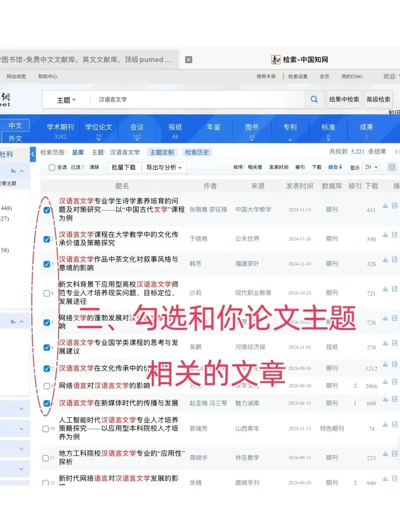Click the download icon for 网络语言对汉语言文学的影响

(385, 381)
